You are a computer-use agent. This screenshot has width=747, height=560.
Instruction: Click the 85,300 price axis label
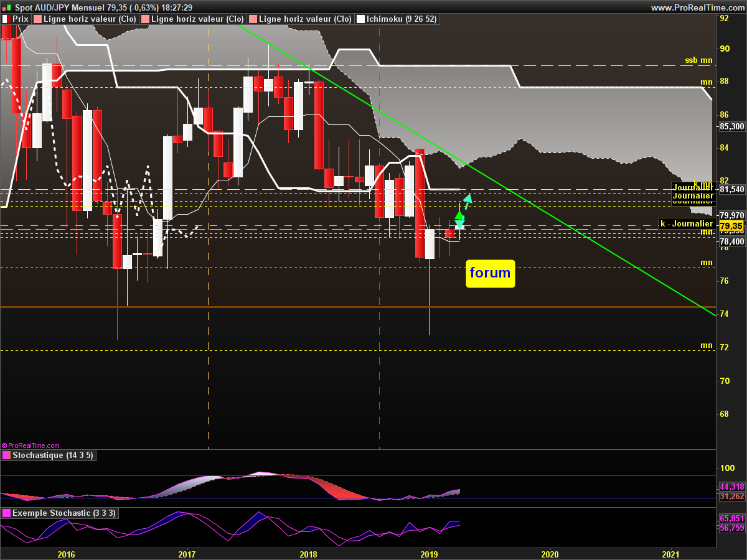click(x=731, y=126)
